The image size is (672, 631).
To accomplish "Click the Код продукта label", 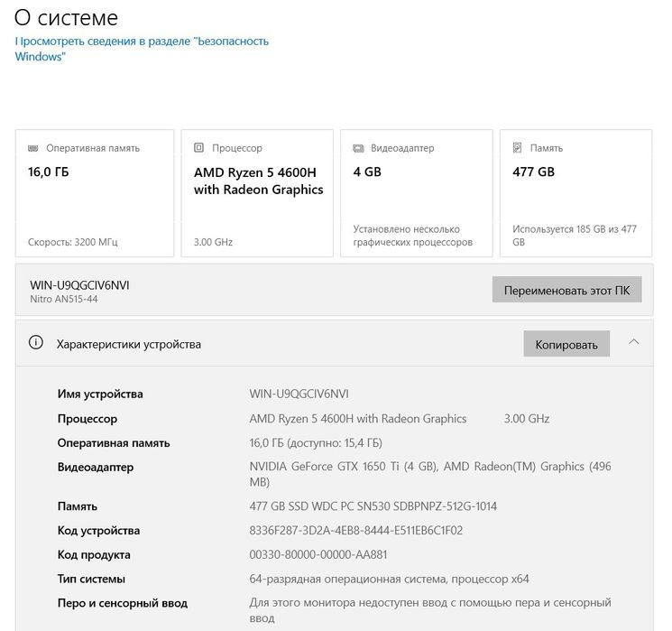I will click(x=94, y=554).
